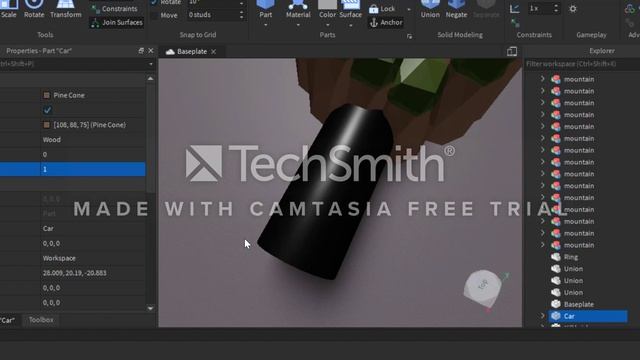Toggle the Constraints tool option
This screenshot has width=640, height=360.
click(x=114, y=9)
